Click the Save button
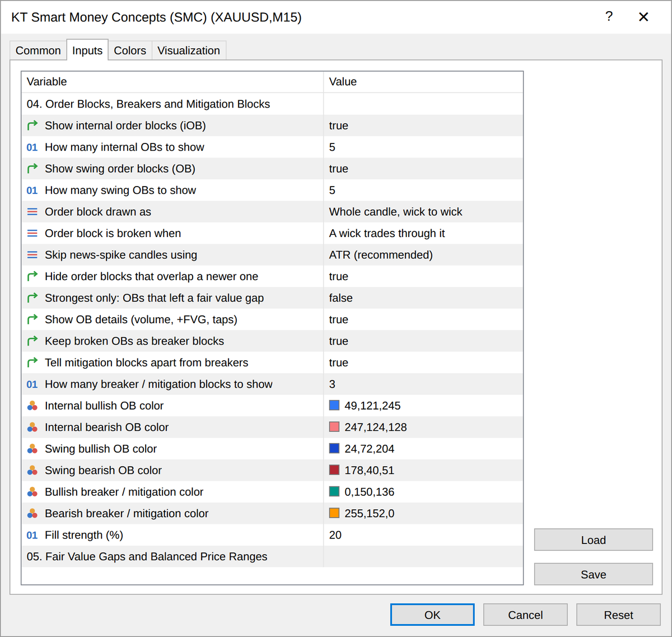This screenshot has width=672, height=637. pos(594,574)
